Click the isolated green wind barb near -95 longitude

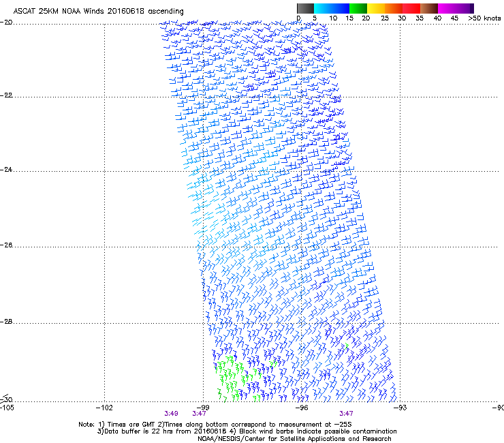tap(347, 346)
